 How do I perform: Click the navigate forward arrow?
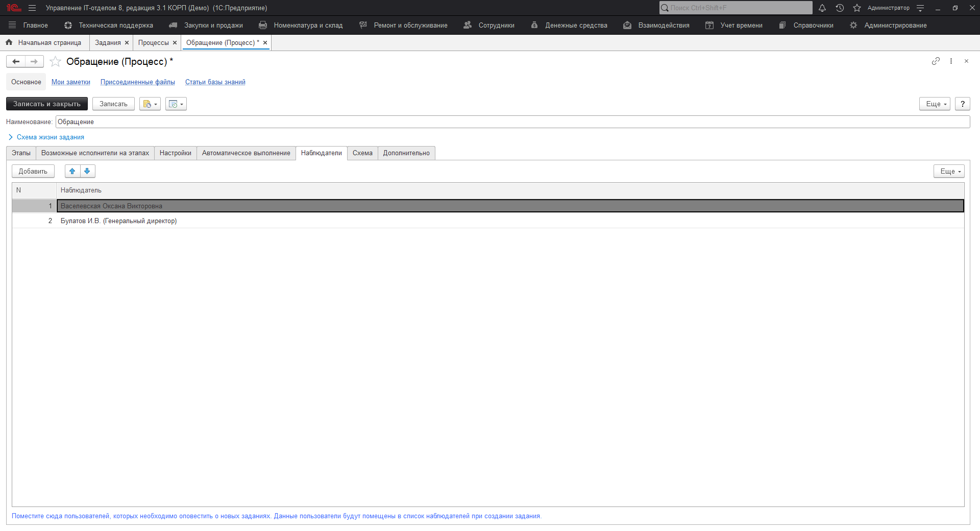click(x=34, y=61)
